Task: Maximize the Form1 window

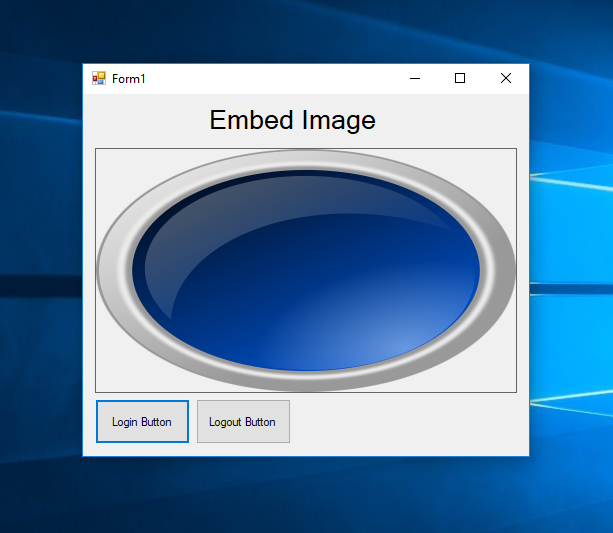Action: coord(460,79)
